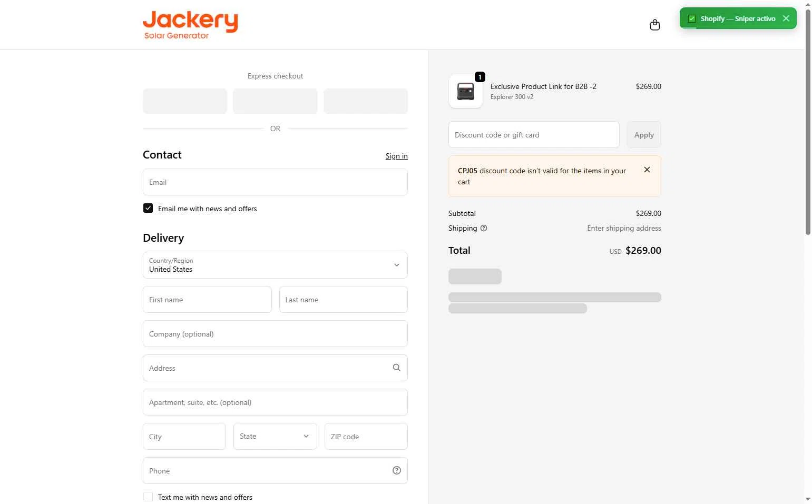Select the First name field
Image resolution: width=812 pixels, height=504 pixels.
tap(207, 300)
